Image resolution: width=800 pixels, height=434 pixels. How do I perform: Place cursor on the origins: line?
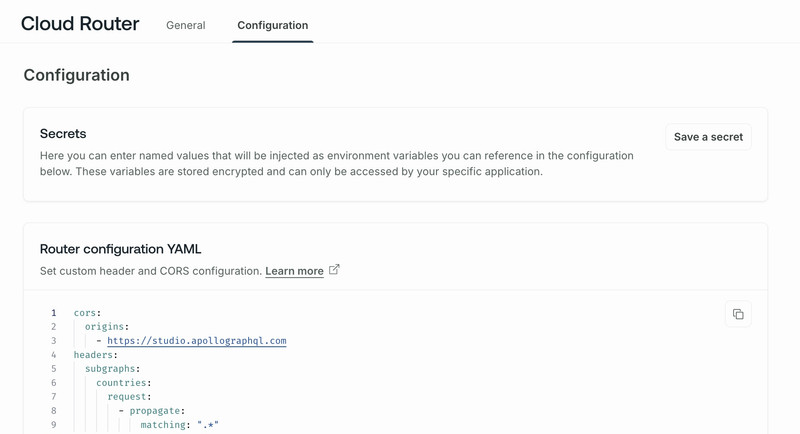coord(106,327)
